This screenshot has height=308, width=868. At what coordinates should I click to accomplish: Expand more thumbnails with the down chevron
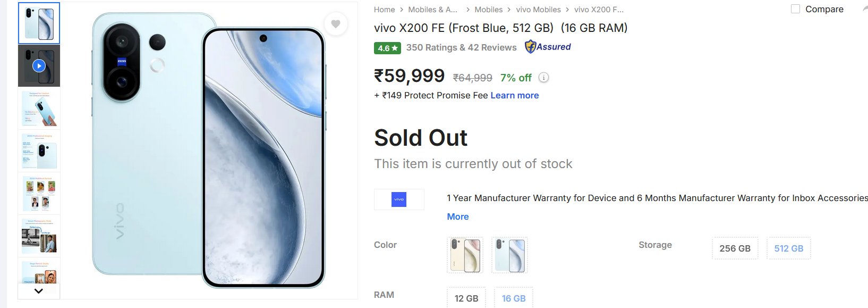tap(38, 290)
